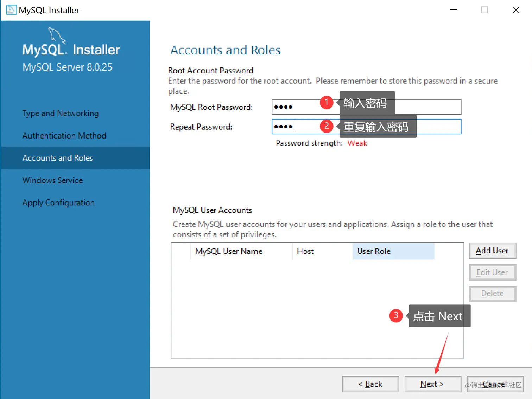Go to the previous page with Back
532x399 pixels.
[370, 384]
